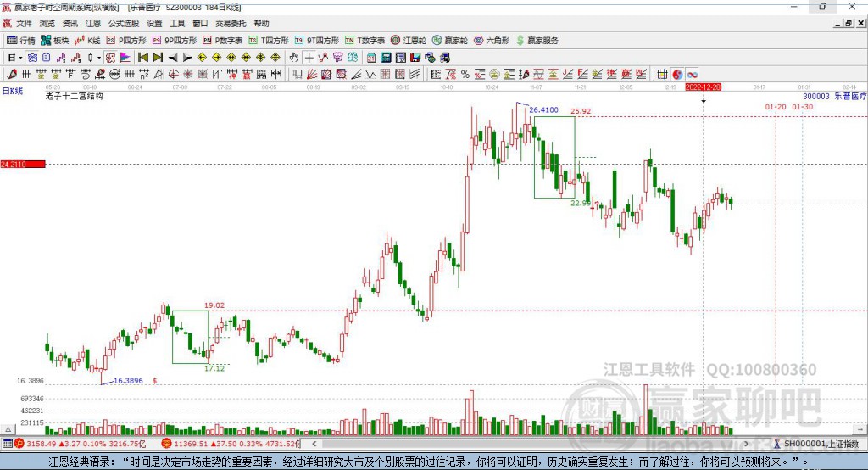Open the 行情 quotes view
868x470 pixels.
[21, 41]
